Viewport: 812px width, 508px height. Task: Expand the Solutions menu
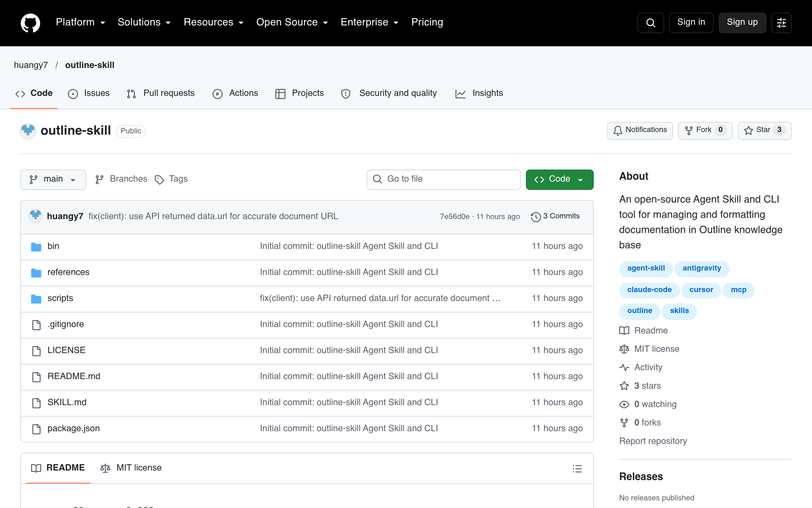click(x=144, y=22)
